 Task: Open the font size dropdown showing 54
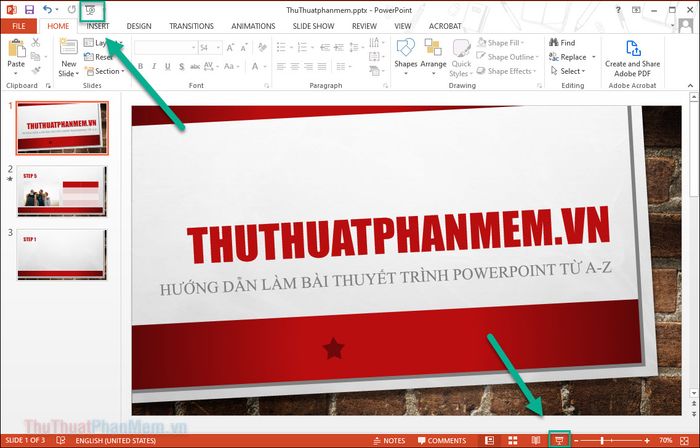[219, 47]
